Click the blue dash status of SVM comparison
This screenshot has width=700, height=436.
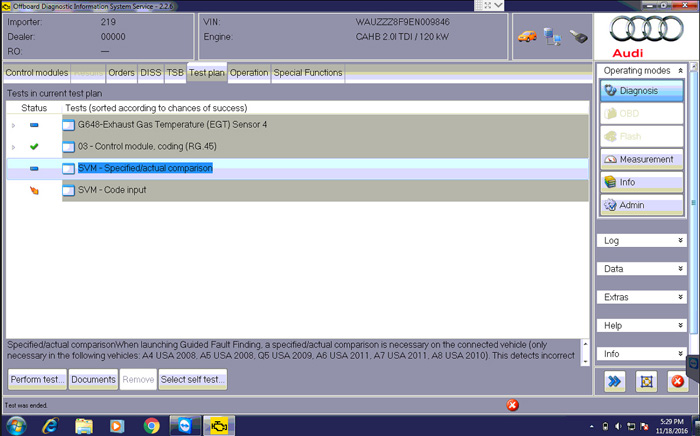click(x=34, y=169)
